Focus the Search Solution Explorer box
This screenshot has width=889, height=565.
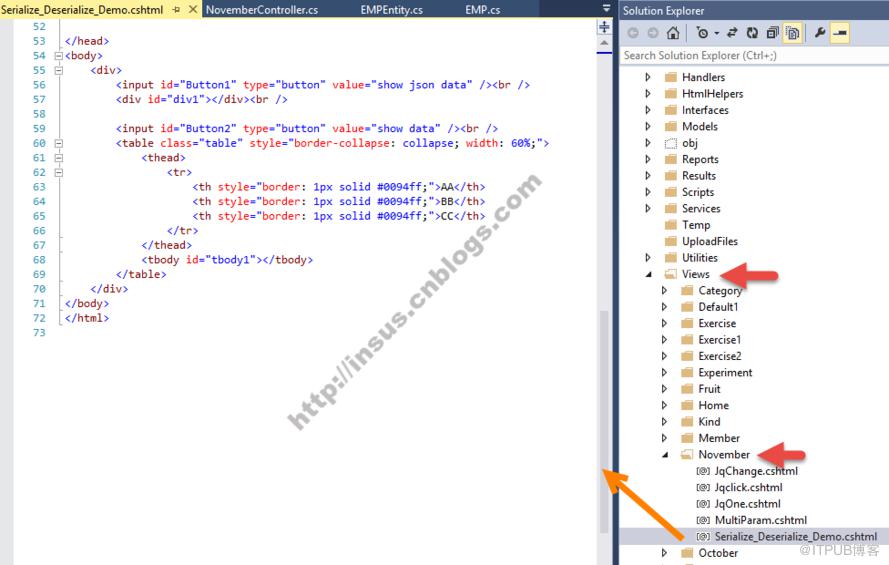point(754,55)
